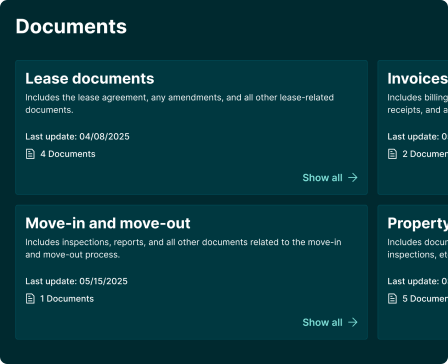The height and width of the screenshot is (364, 448).
Task: Open the Lease documents card title
Action: tap(90, 79)
